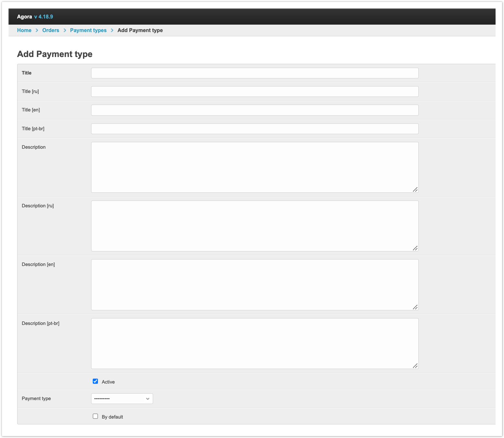Screen dimensions: 504x438
Task: Click Description [pt-br] resize corner handle
Action: point(415,366)
